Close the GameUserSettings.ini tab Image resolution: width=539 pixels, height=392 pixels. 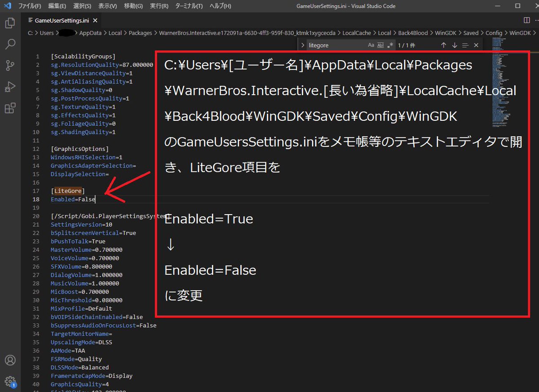(x=95, y=20)
